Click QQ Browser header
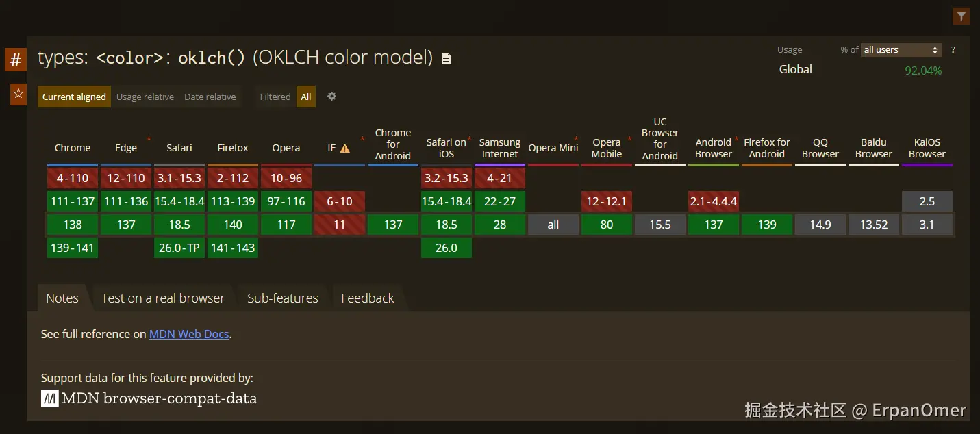 coord(820,148)
